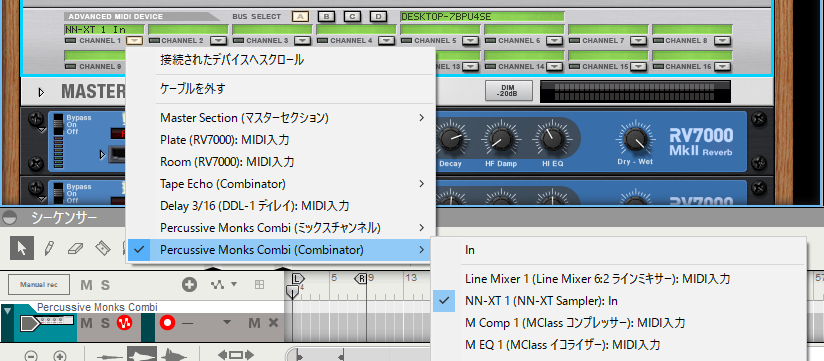Select the smallest waveform zoom mode

(x=110, y=356)
